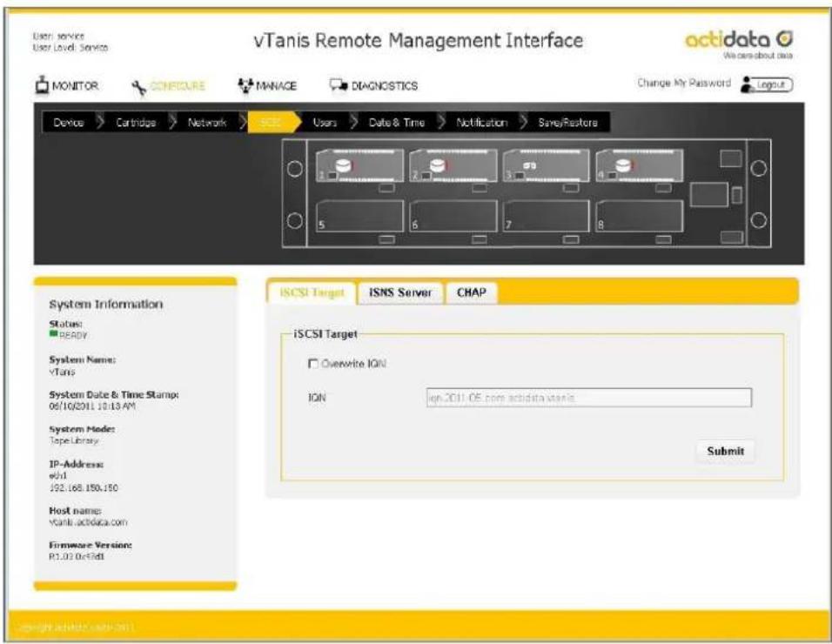
Task: Select cartridge slot 3 in device diagram
Action: pyautogui.click(x=546, y=166)
